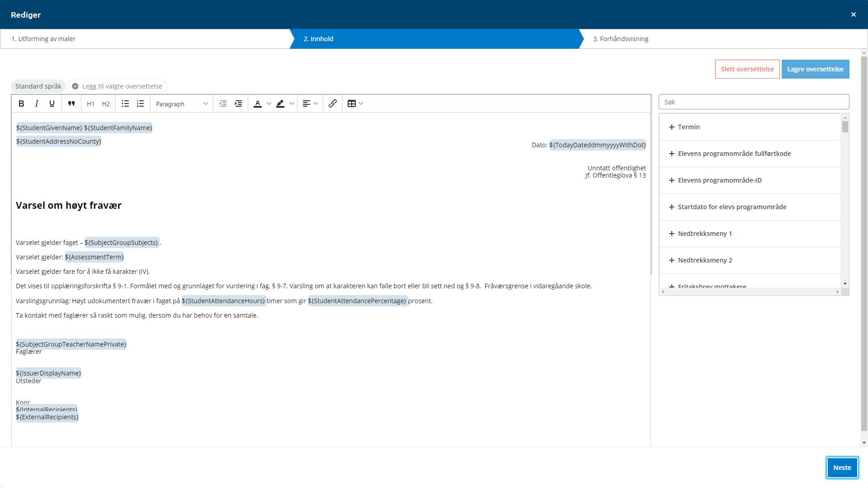This screenshot has width=868, height=488.
Task: Apply the H1 heading style
Action: pos(90,104)
